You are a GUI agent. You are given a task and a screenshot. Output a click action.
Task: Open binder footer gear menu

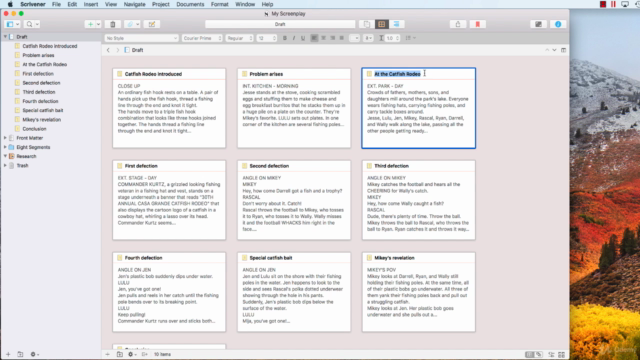coord(35,354)
